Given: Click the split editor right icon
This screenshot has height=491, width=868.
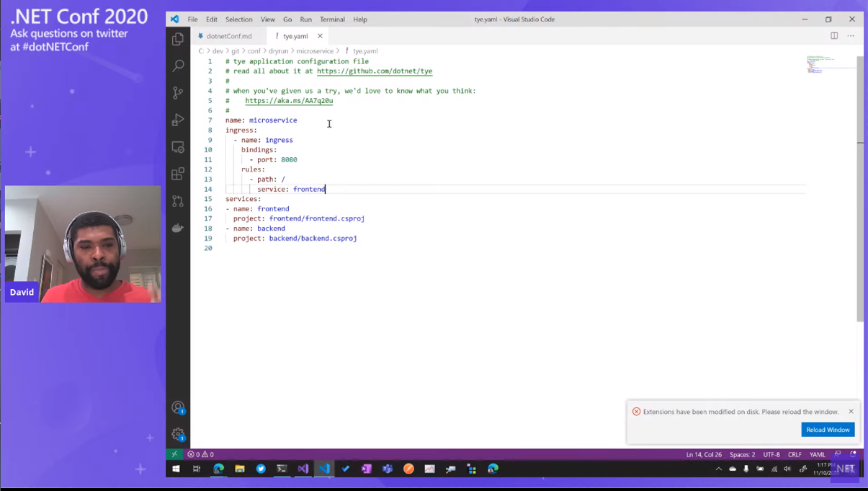Looking at the screenshot, I should coord(834,36).
